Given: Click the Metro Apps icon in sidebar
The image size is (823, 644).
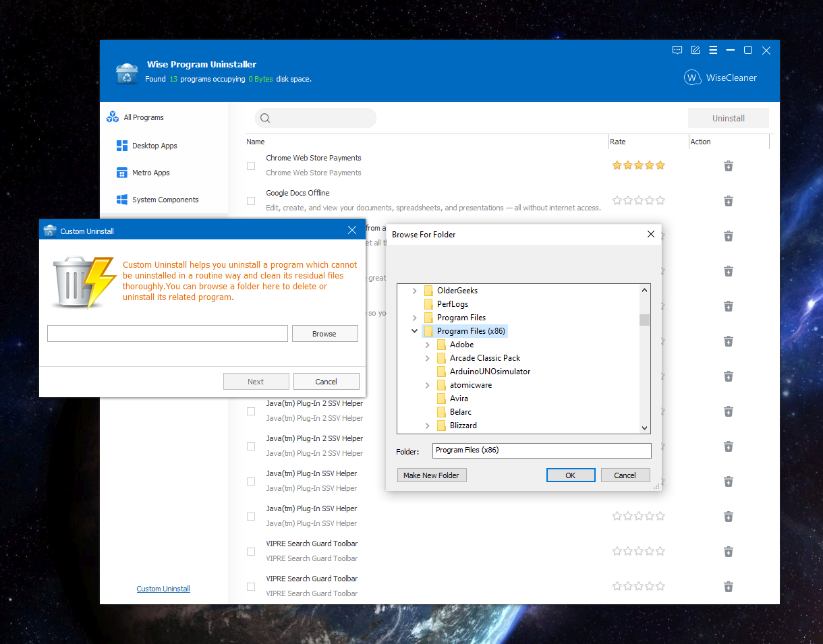Looking at the screenshot, I should tap(122, 173).
